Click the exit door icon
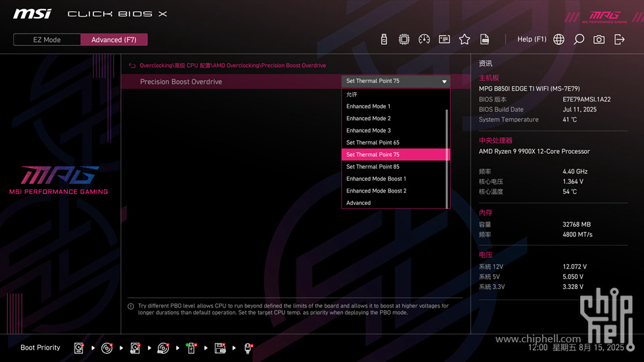Viewport: 644px width, 362px height. click(x=619, y=39)
